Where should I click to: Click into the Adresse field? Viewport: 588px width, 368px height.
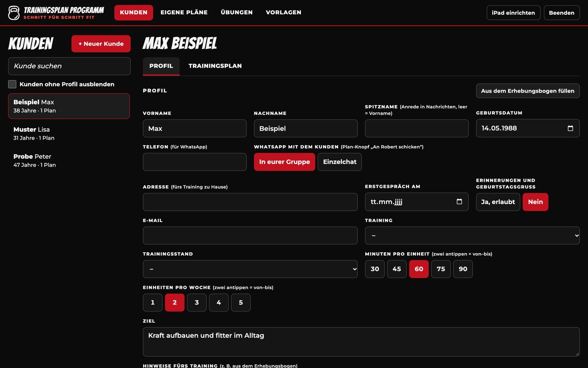point(250,202)
